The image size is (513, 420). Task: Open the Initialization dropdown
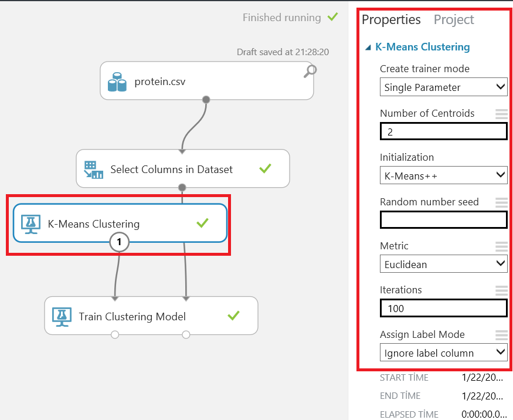443,175
